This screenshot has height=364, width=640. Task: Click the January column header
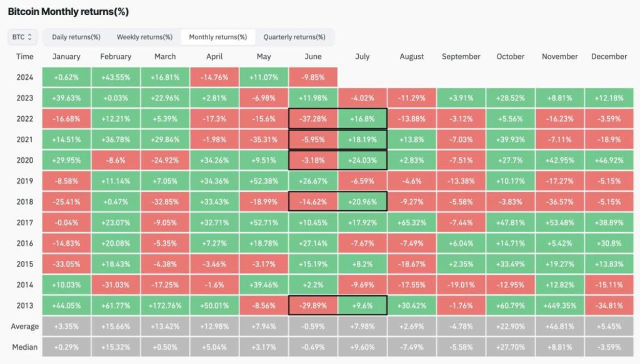(x=66, y=57)
